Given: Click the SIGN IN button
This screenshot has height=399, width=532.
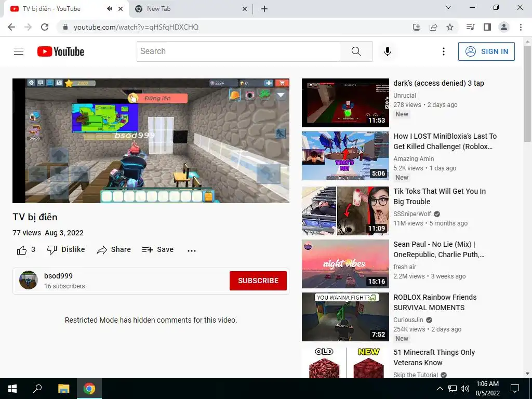Looking at the screenshot, I should click(x=486, y=51).
